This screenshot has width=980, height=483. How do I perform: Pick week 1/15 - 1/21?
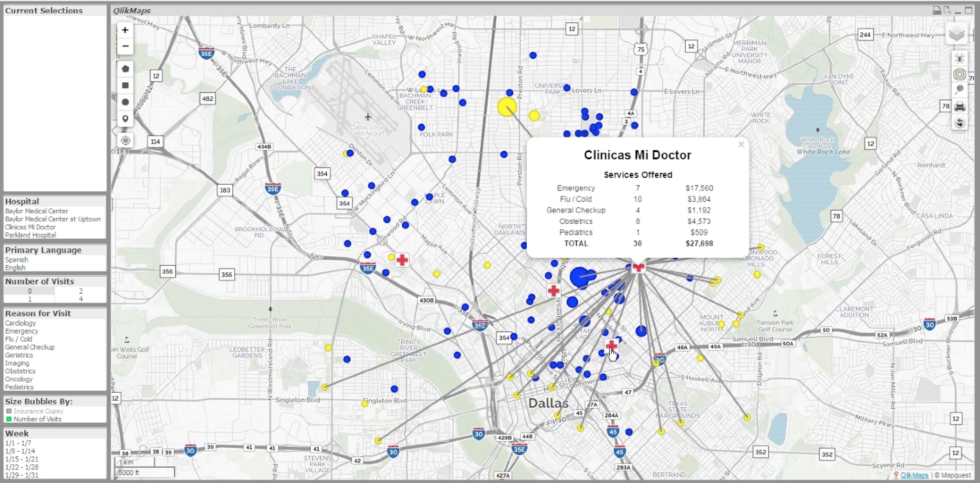coord(21,459)
